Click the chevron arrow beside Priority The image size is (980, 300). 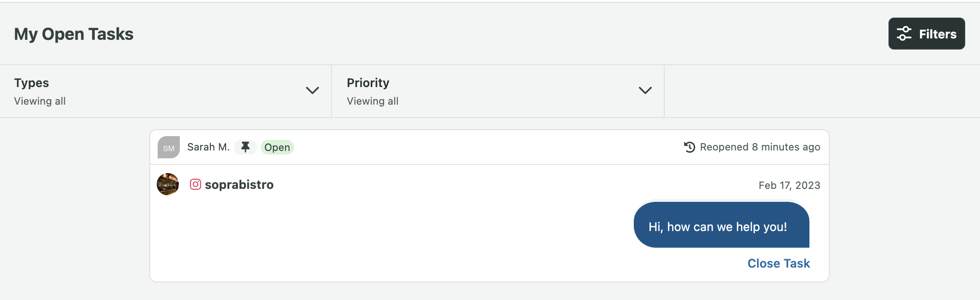point(645,90)
